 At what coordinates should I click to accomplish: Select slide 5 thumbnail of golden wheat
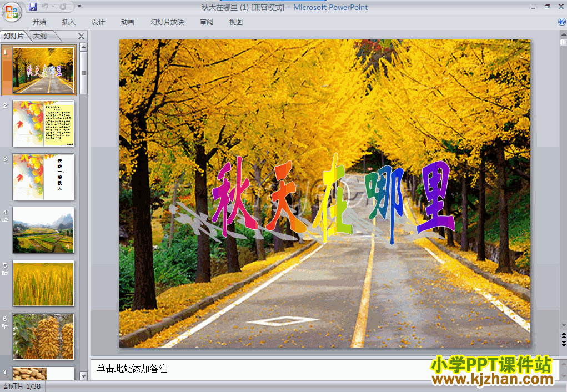pos(43,284)
